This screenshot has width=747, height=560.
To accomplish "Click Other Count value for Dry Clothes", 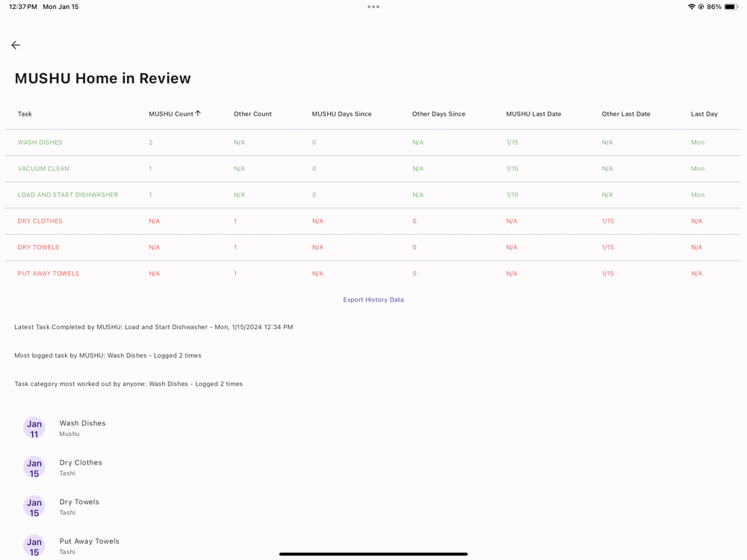I will tap(235, 221).
